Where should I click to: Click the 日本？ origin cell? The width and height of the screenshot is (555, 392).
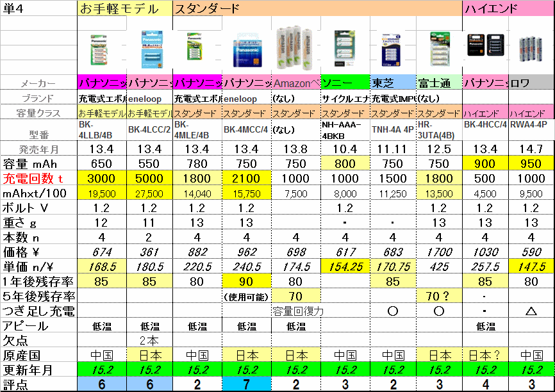pos(485,355)
